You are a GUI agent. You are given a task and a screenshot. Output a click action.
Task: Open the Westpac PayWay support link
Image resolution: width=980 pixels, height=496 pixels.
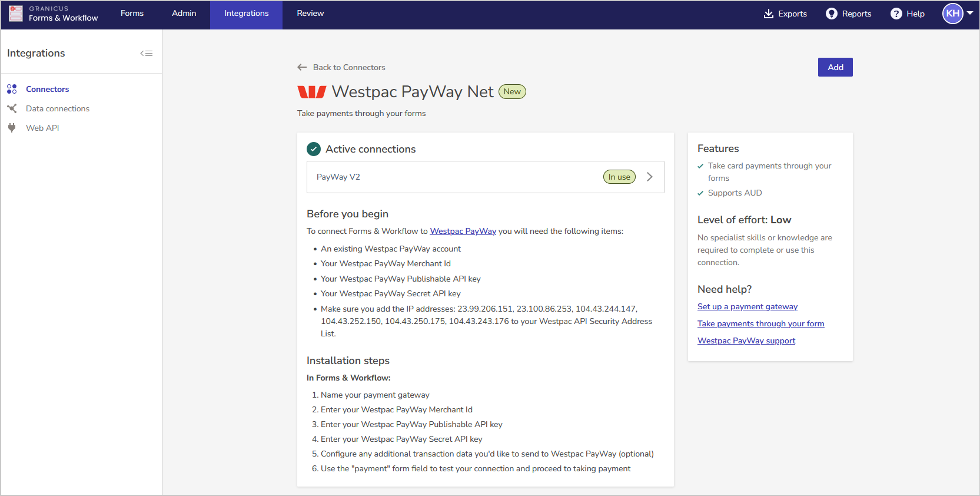click(x=746, y=341)
